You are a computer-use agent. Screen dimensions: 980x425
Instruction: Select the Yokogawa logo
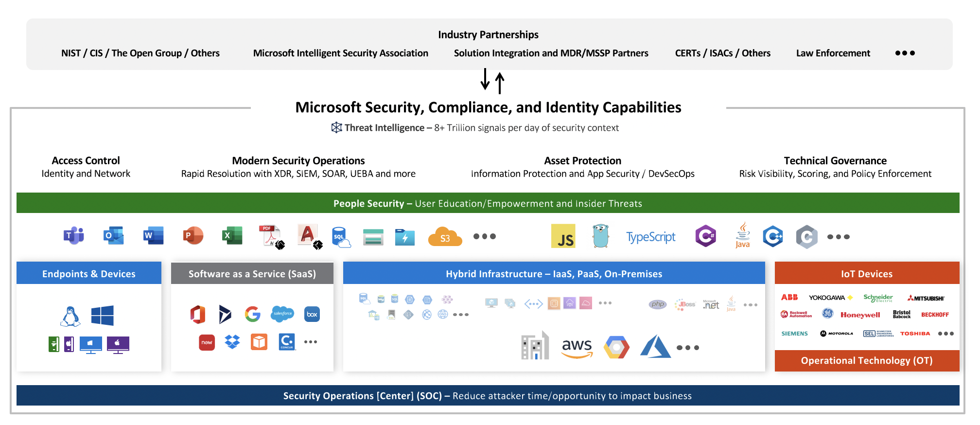[830, 298]
